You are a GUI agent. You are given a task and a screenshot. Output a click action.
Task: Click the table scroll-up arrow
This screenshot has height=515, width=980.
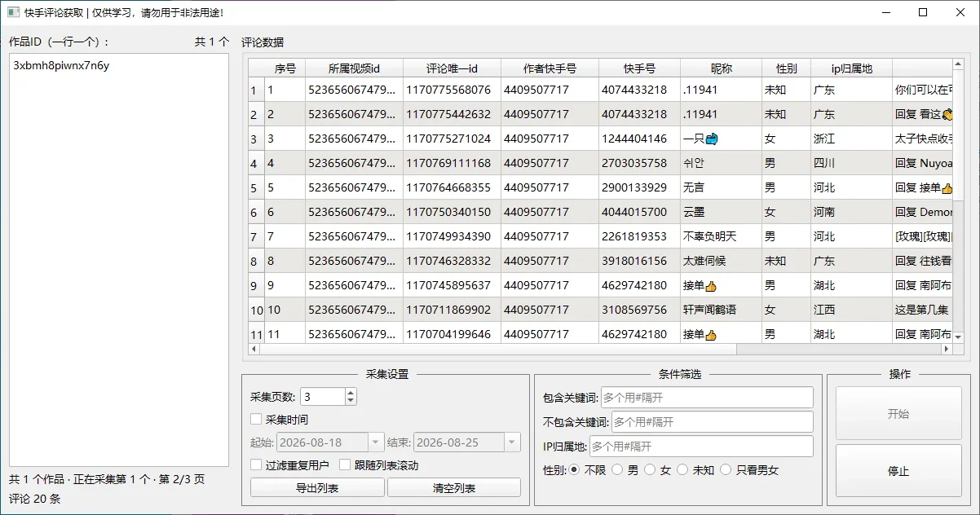(958, 64)
